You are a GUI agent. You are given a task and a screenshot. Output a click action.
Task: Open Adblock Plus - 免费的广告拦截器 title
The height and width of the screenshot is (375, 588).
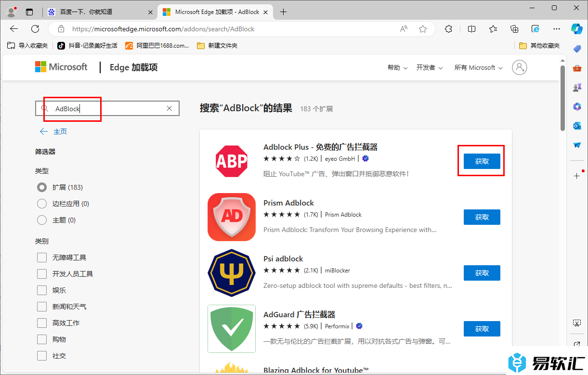click(x=320, y=147)
